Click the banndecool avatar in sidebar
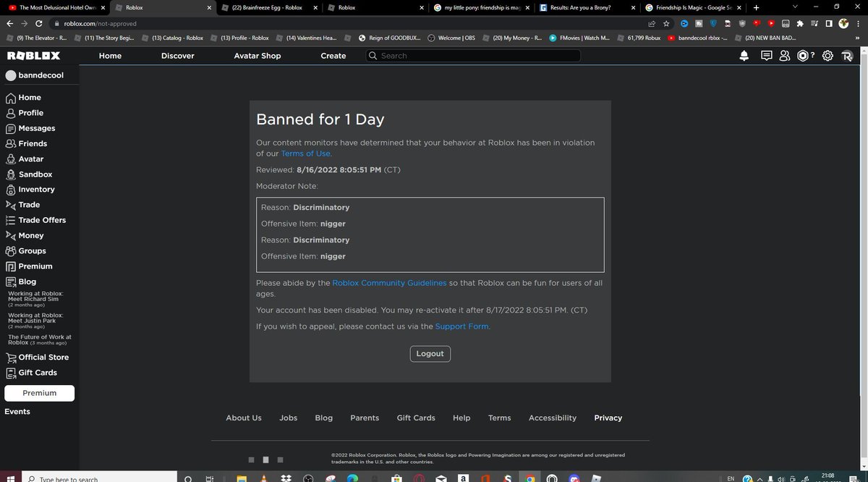868x482 pixels. 10,75
